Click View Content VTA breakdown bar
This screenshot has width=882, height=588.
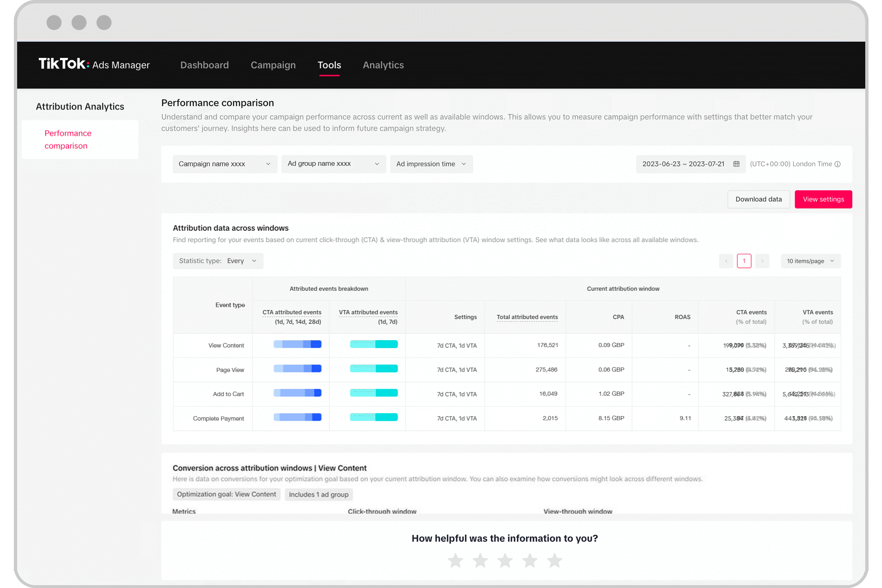pyautogui.click(x=374, y=344)
